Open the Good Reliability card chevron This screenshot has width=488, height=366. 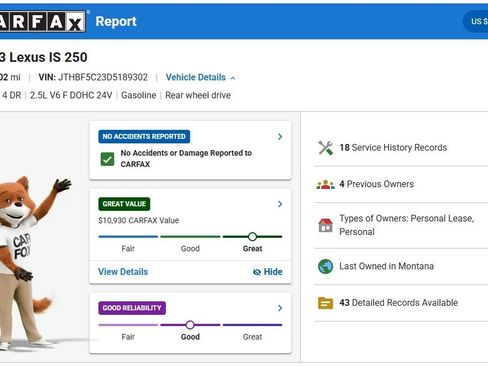point(280,308)
